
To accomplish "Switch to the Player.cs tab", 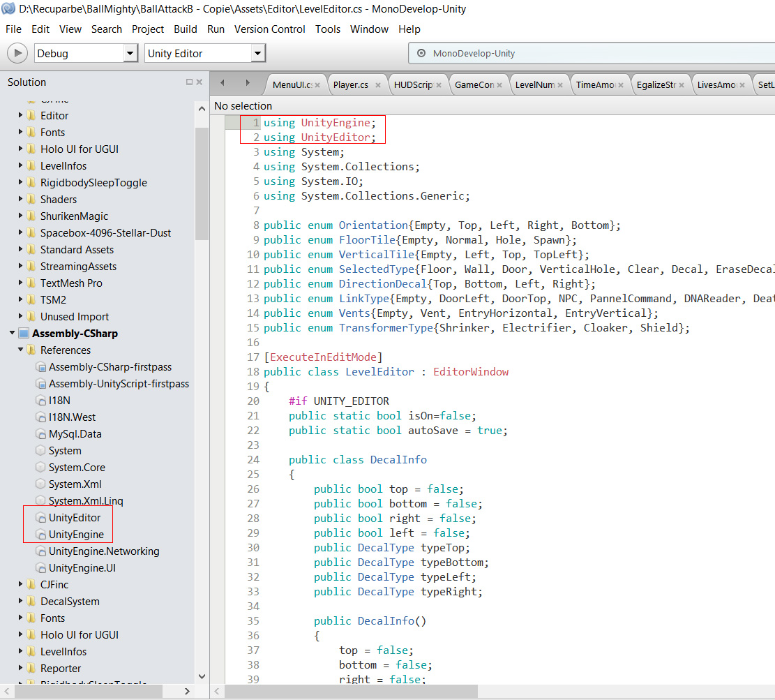I will pyautogui.click(x=352, y=84).
